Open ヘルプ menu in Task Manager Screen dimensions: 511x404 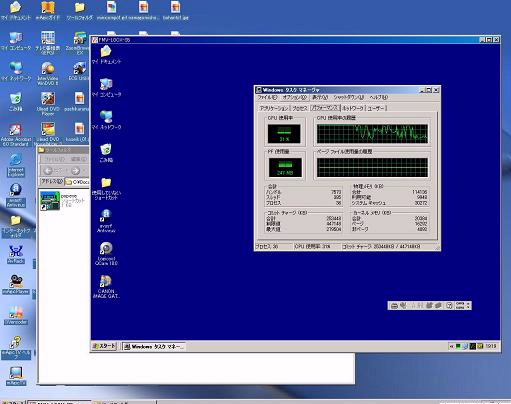378,97
